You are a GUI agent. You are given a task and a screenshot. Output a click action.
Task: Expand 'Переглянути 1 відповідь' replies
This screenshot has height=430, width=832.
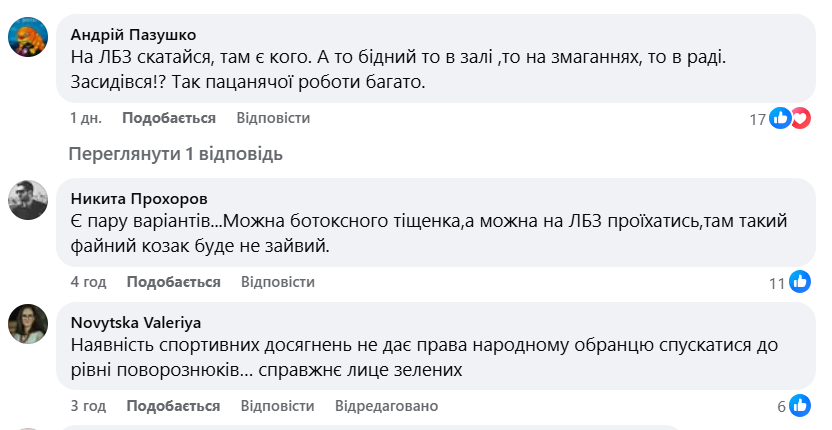(x=175, y=154)
